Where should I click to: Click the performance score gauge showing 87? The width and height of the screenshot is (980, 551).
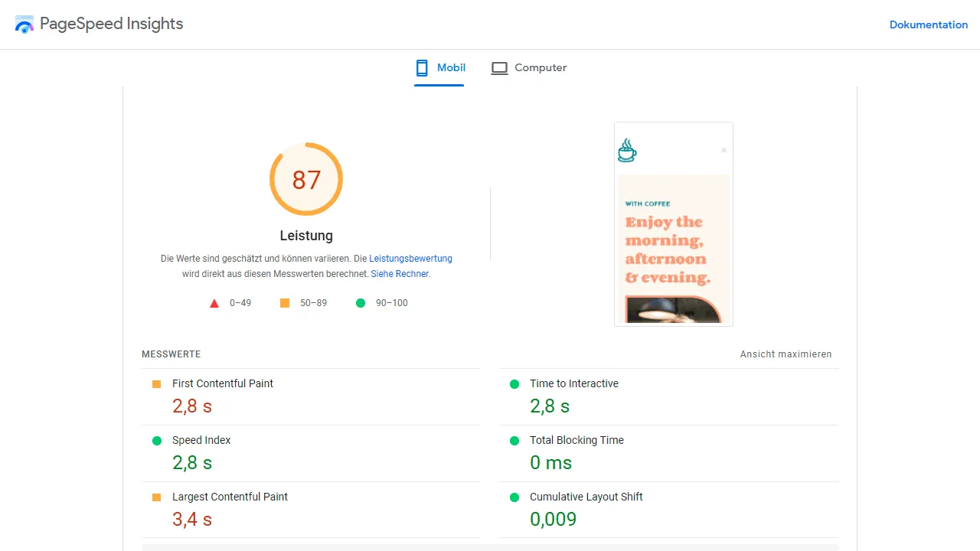306,179
